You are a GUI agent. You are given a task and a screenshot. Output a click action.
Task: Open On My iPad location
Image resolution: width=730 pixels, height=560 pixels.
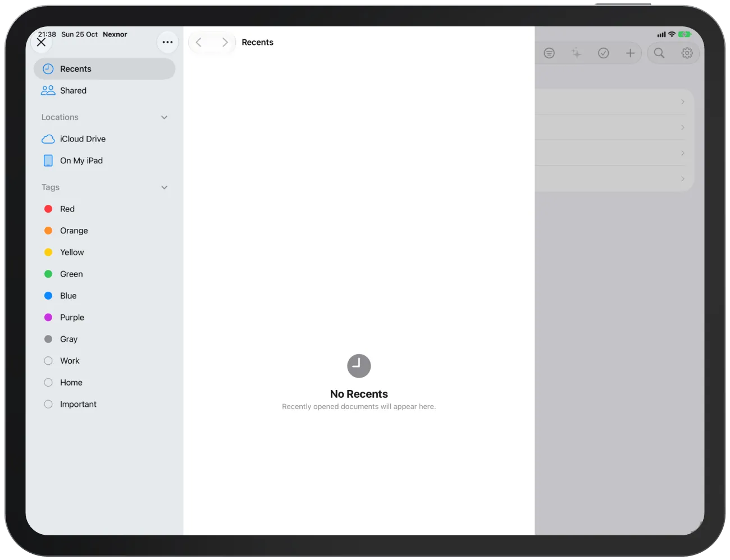click(104, 161)
